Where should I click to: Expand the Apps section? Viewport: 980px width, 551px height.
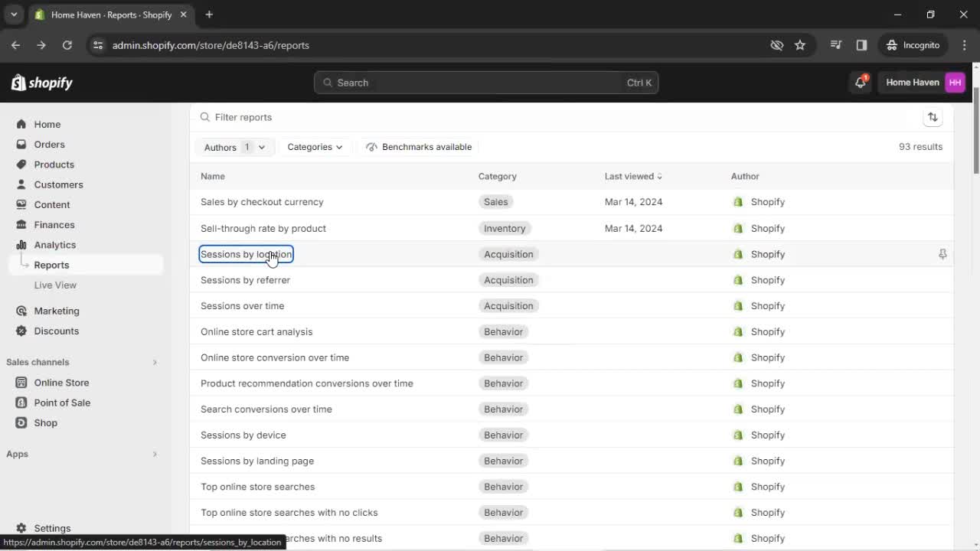coord(155,454)
